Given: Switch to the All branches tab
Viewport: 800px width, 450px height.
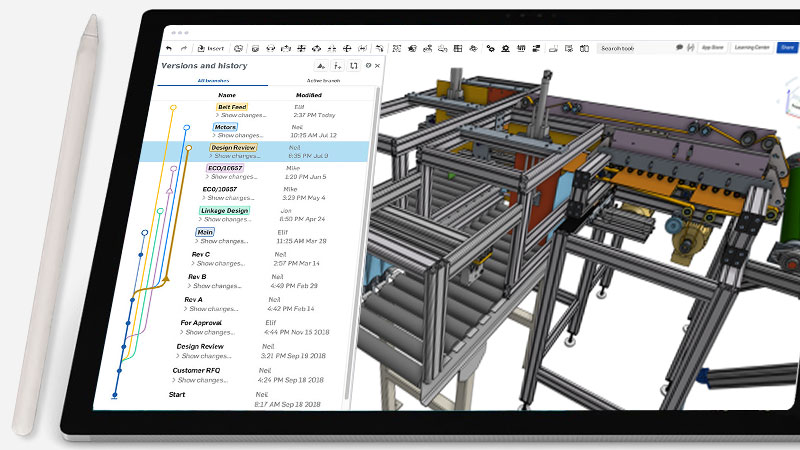Looking at the screenshot, I should tap(213, 79).
